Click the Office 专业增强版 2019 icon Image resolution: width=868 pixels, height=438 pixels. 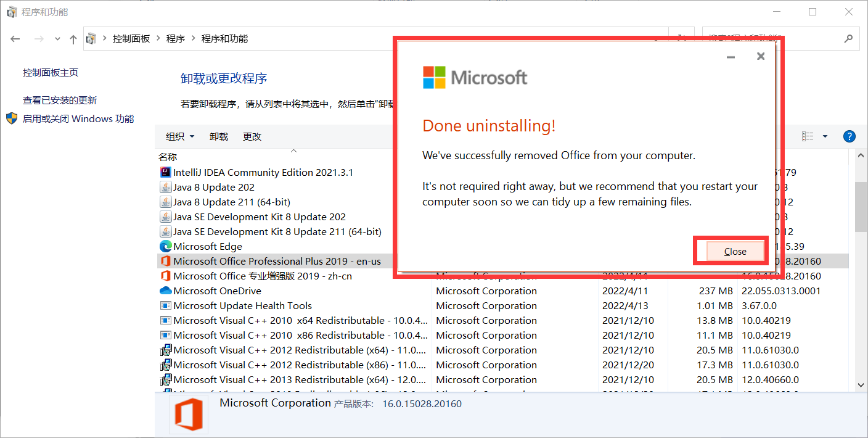[x=165, y=276]
